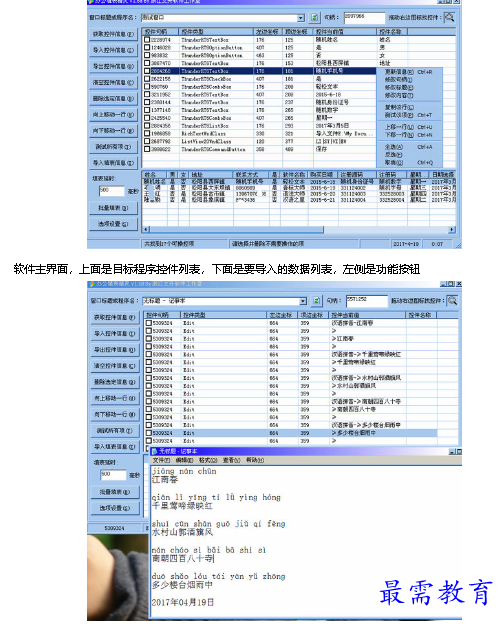Screen dimensions: 501x624
Task: Check the box for handle 983832 row
Action: point(147,55)
